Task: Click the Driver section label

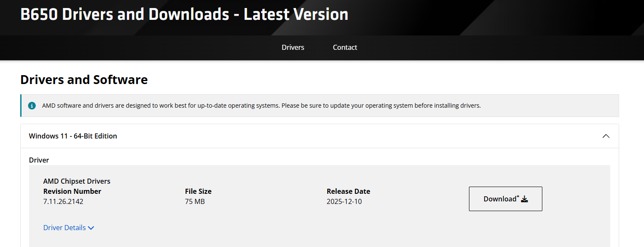Action: click(39, 160)
